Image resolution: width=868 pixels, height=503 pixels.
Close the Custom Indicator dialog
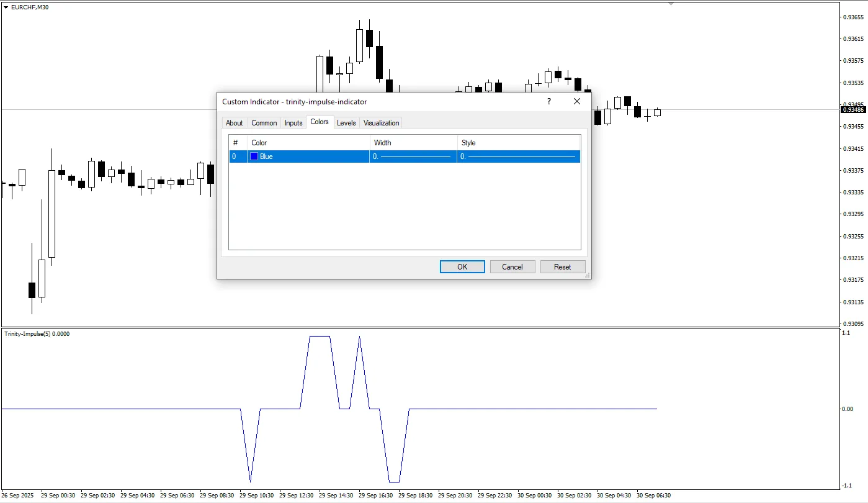[577, 102]
